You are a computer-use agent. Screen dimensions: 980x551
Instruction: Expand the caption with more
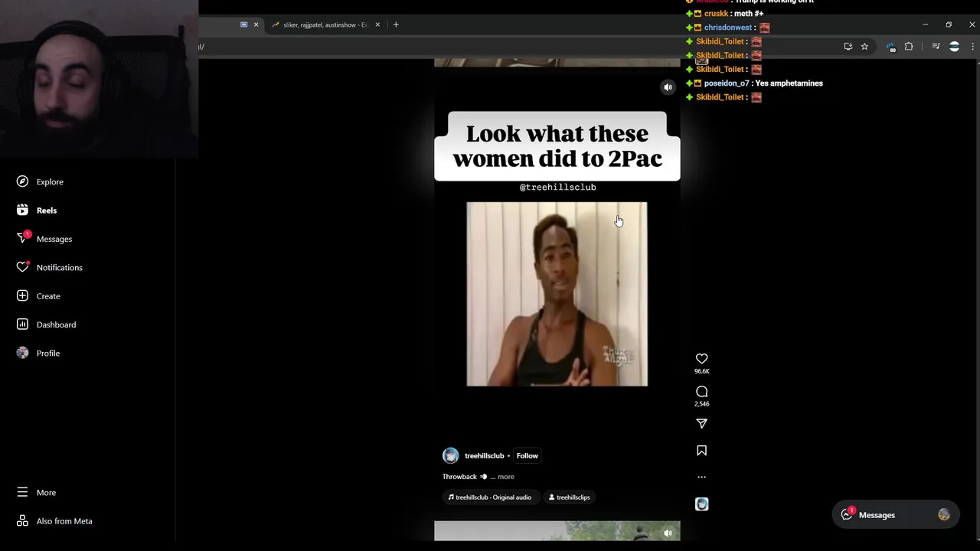[505, 477]
